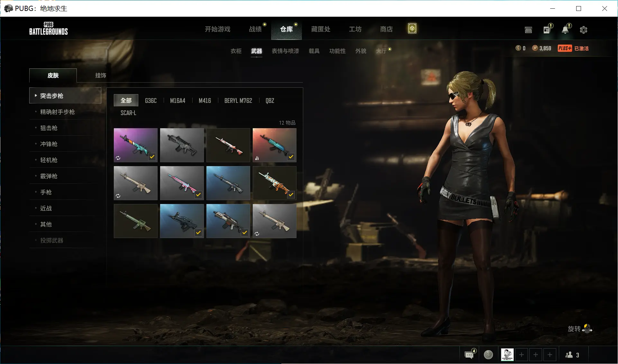This screenshot has height=364, width=618.
Task: Open the chat messages icon in bottom bar
Action: [469, 355]
